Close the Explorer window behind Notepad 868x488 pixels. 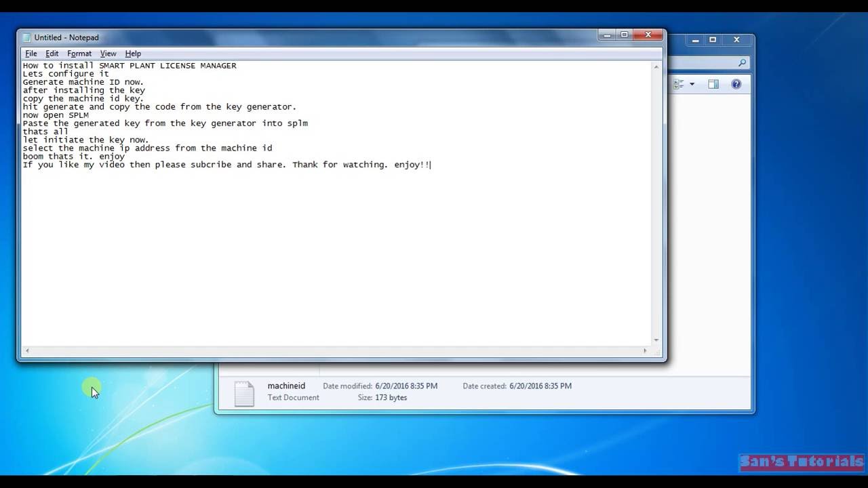tap(736, 40)
